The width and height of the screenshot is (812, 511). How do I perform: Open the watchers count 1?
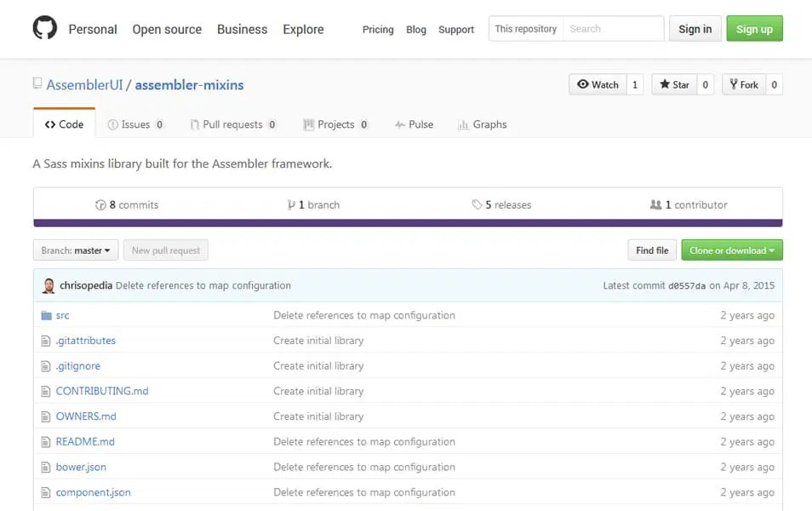(x=635, y=84)
